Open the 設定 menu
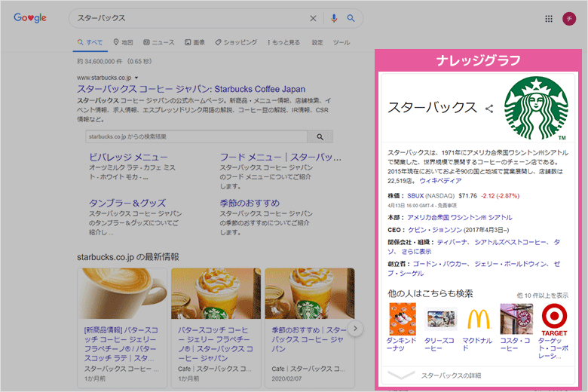This screenshot has height=392, width=588. point(317,42)
